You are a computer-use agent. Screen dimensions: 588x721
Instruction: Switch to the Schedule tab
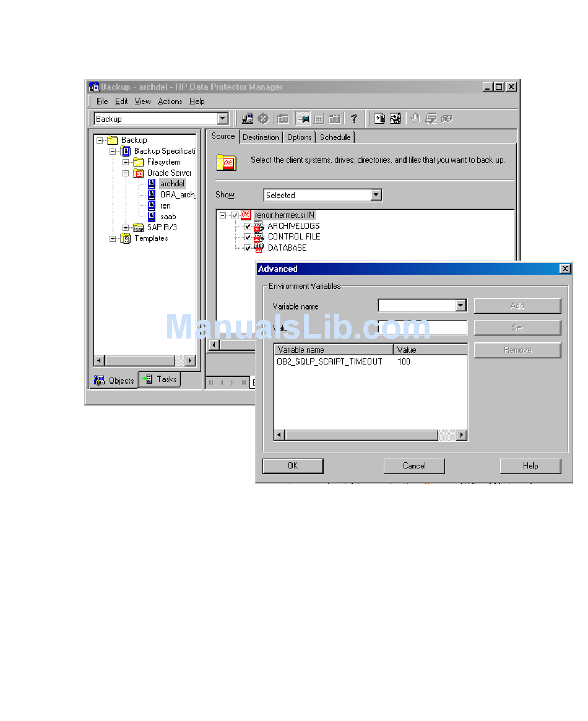pos(335,137)
